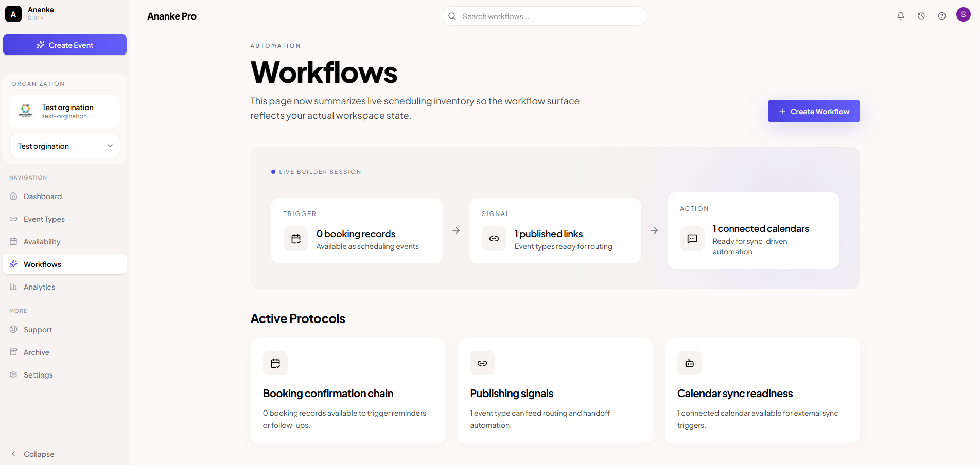The width and height of the screenshot is (980, 465).
Task: Click the Settings gear icon
Action: 13,374
